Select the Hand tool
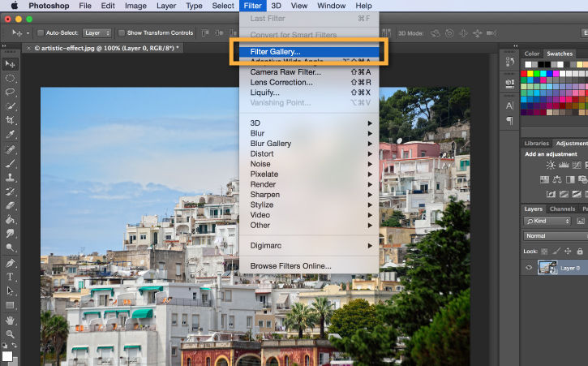 pos(10,321)
